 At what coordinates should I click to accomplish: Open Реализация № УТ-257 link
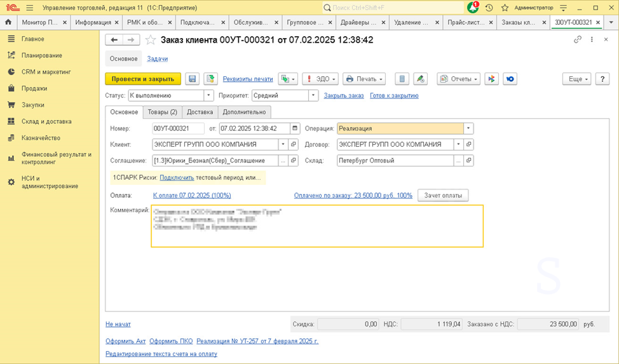click(x=257, y=341)
